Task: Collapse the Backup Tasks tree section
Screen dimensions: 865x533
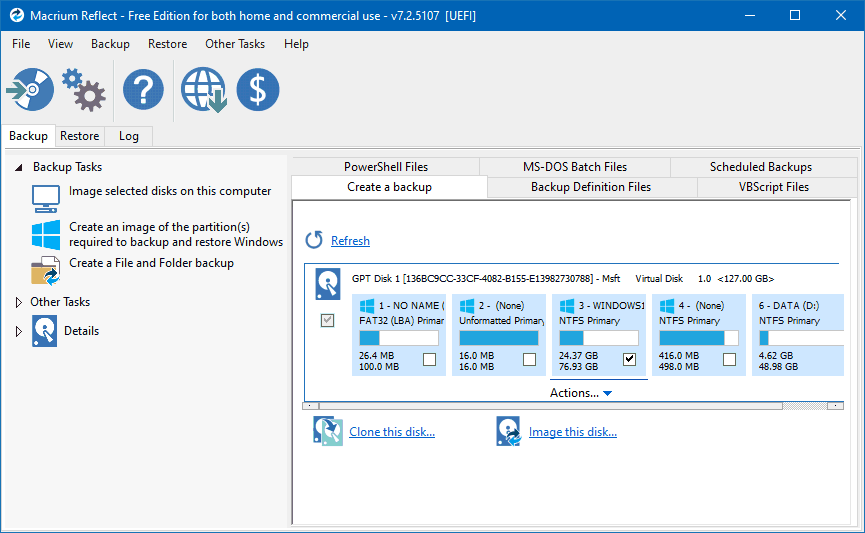Action: (19, 167)
